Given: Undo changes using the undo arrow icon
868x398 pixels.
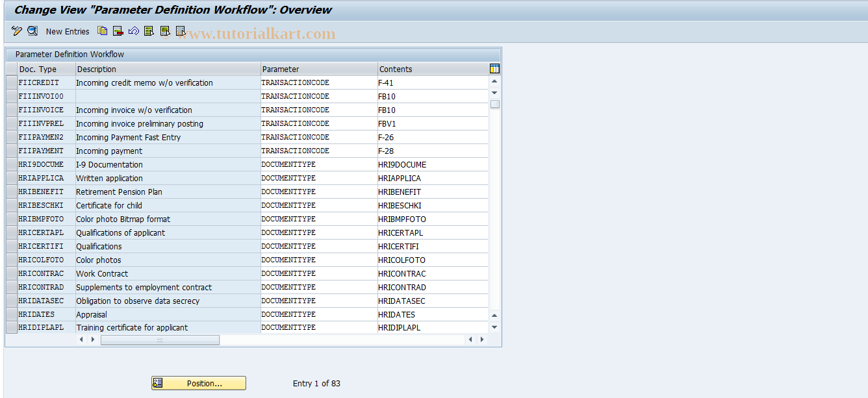Looking at the screenshot, I should click(133, 31).
